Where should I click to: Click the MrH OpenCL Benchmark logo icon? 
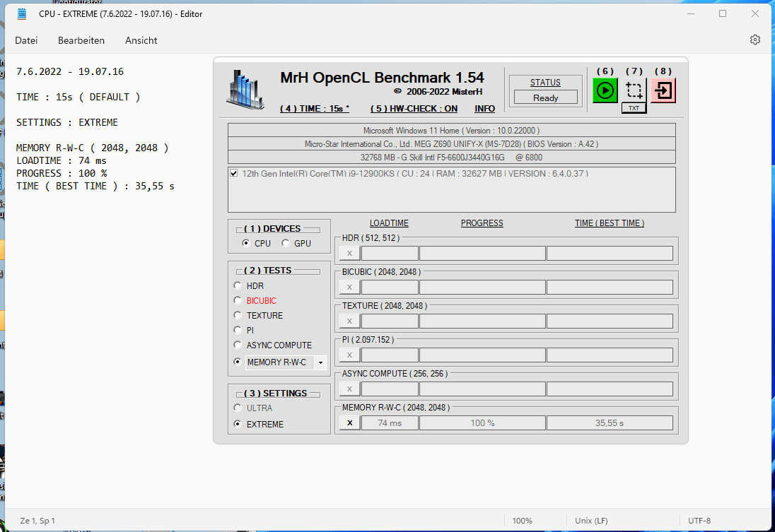pos(245,90)
